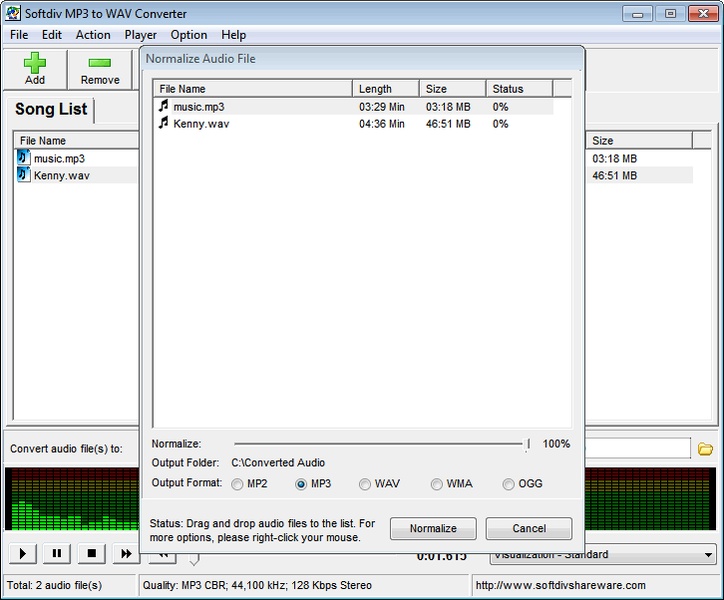Viewport: 724px width, 600px height.
Task: Click the green Add files icon
Action: (35, 63)
